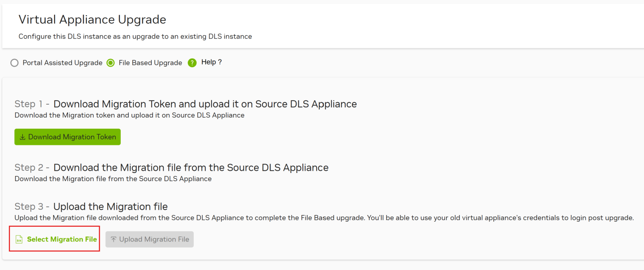Click the Step 3 File Based upgrade description paragraph
The width and height of the screenshot is (644, 270).
click(324, 218)
